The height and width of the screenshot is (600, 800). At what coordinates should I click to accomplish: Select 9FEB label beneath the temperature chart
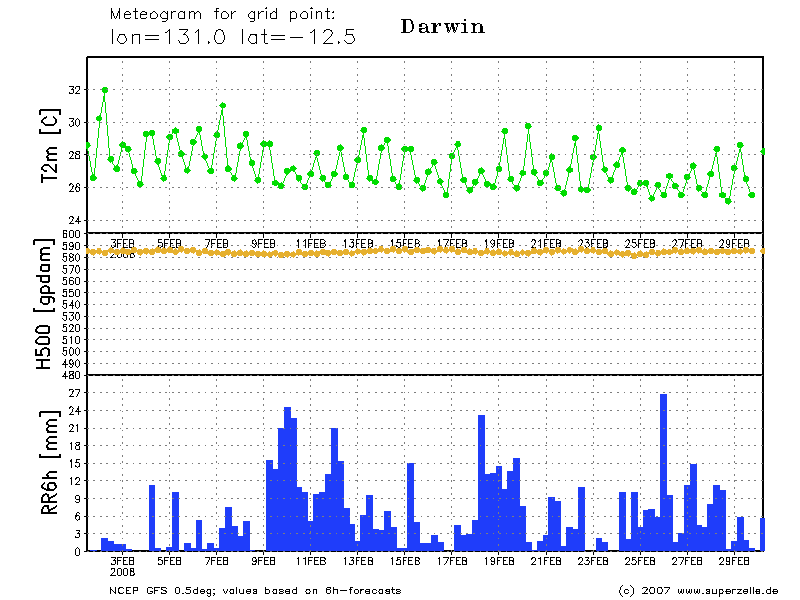(263, 243)
